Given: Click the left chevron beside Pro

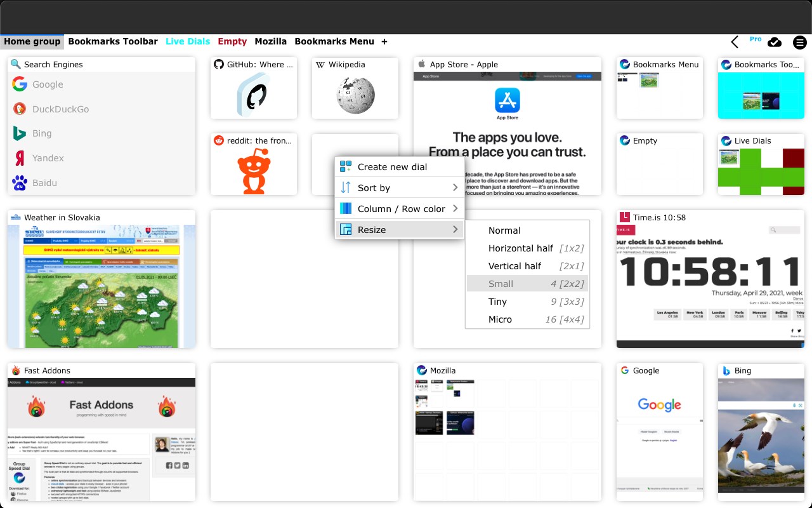Looking at the screenshot, I should 734,42.
